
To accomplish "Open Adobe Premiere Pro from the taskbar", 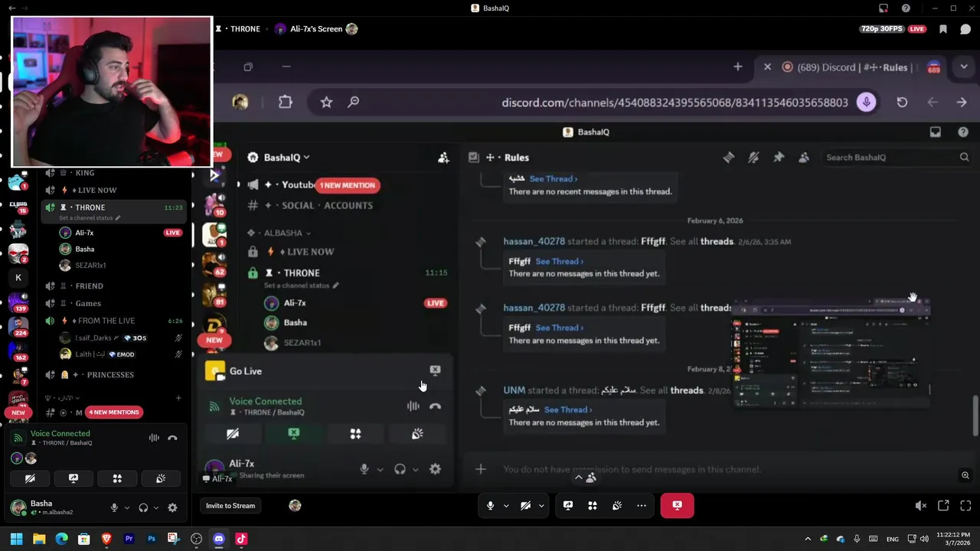I will 129,539.
